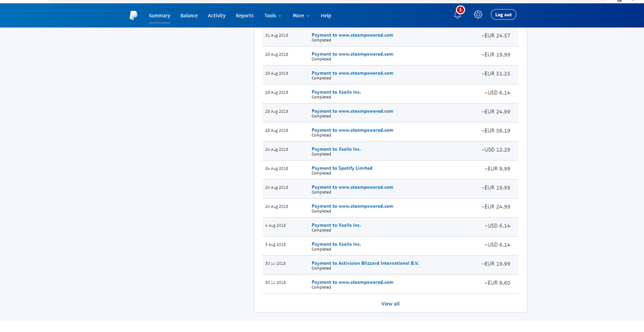Open Payment to Activision Blizzard International B.V.
644x332 pixels.
[x=365, y=263]
